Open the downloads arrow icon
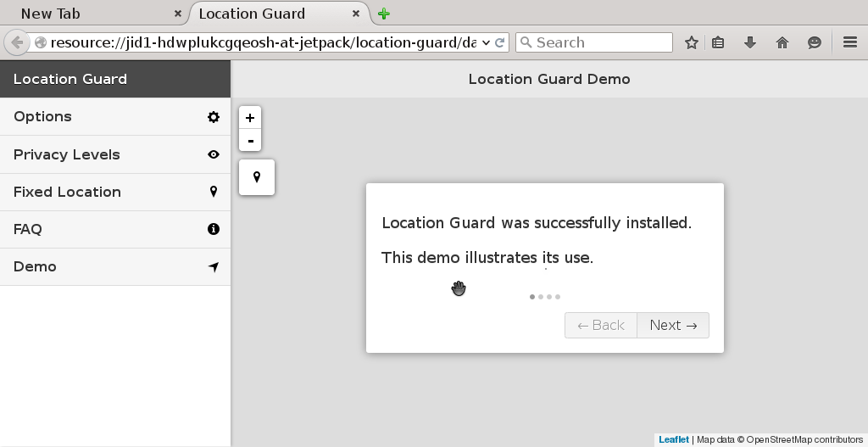 point(750,42)
